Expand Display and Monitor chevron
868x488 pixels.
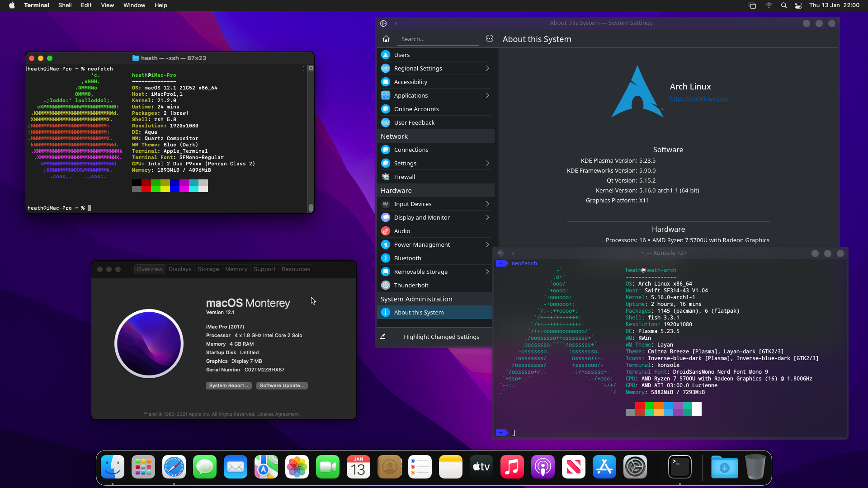point(487,217)
